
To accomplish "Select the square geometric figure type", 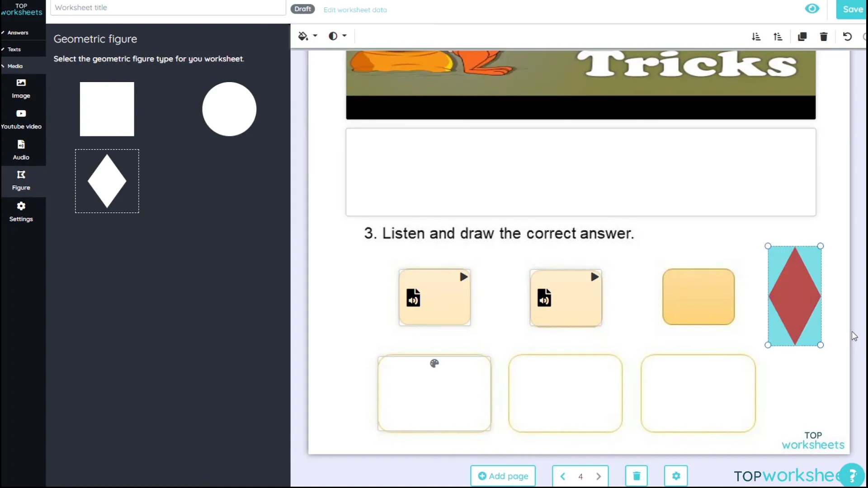I will [x=107, y=108].
